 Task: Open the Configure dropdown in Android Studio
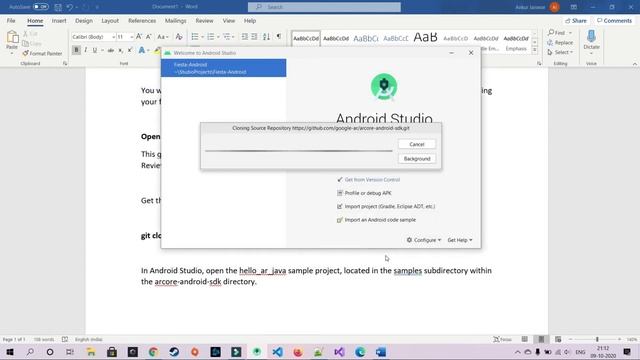click(424, 240)
